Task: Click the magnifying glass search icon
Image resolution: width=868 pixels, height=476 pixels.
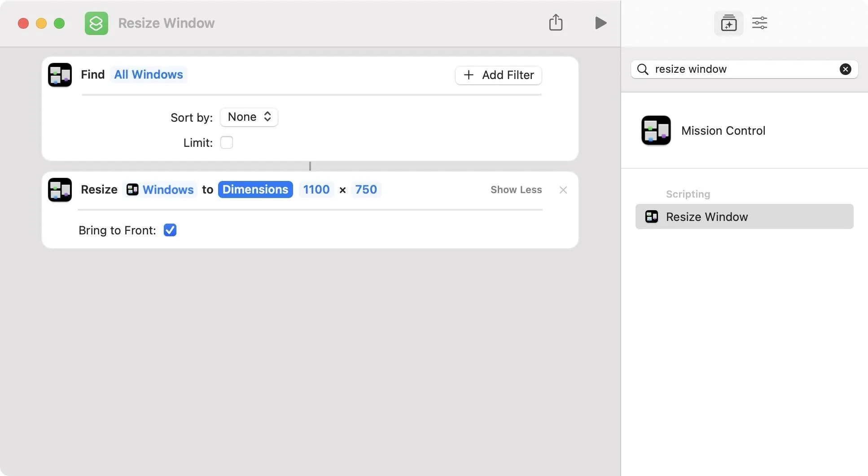Action: (x=643, y=69)
